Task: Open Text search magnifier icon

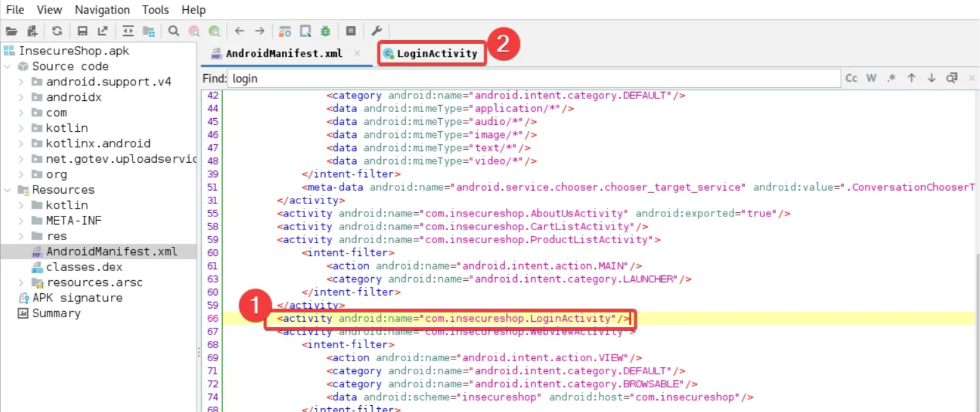Action: 174,31
